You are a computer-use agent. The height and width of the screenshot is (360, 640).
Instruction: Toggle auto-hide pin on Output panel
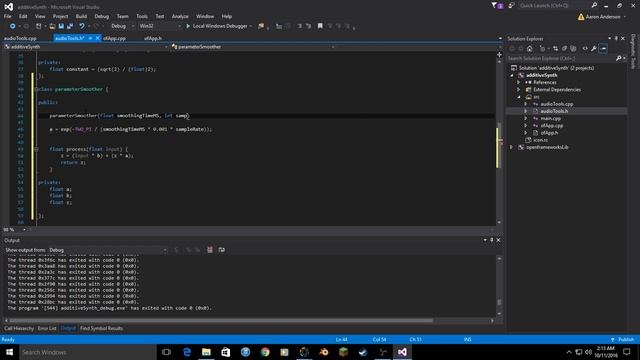492,240
